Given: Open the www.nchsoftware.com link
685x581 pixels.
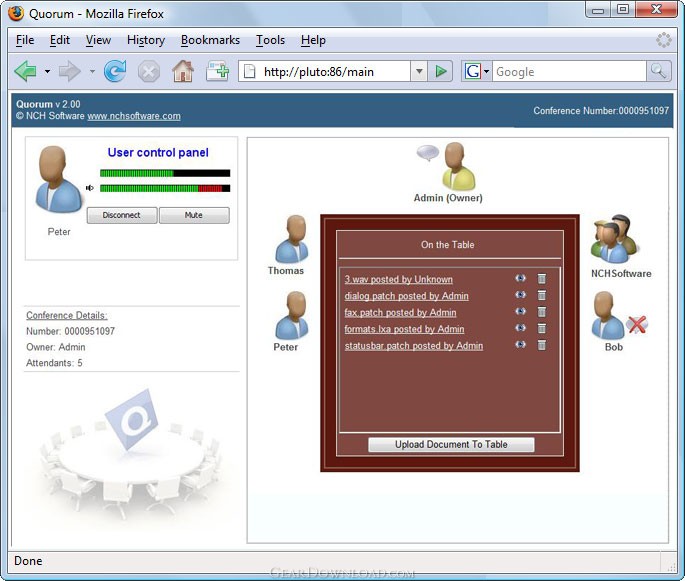Looking at the screenshot, I should pyautogui.click(x=134, y=116).
